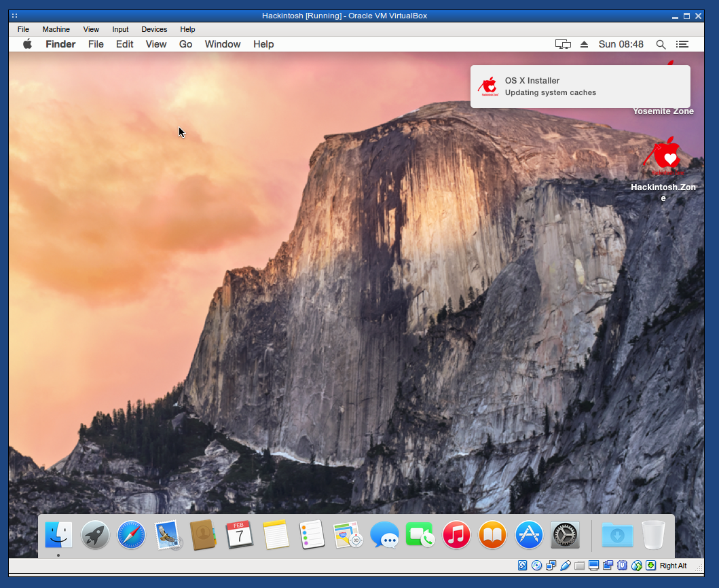Open Spotlight search magnifier icon
Screen dimensions: 719x588
(661, 44)
